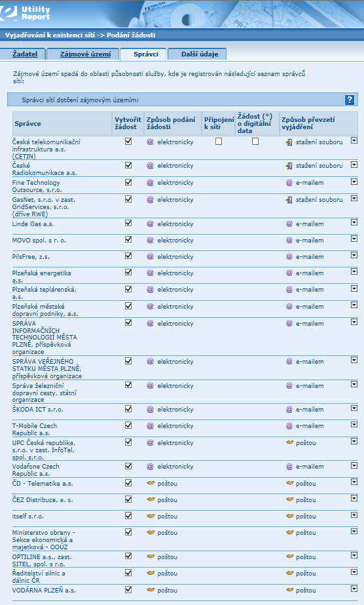Click download icon for České Radiokomunikace
Screen dimensions: 364x605
[289, 166]
